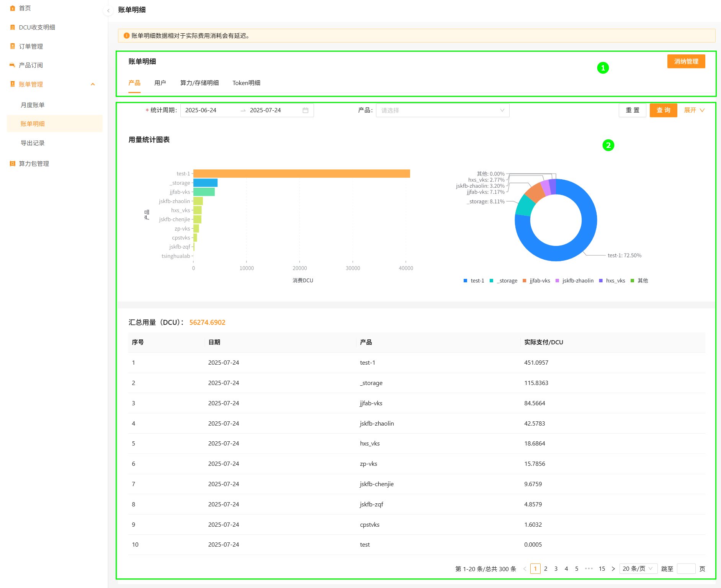
Task: Click the 跳至 page number input
Action: [x=686, y=569]
